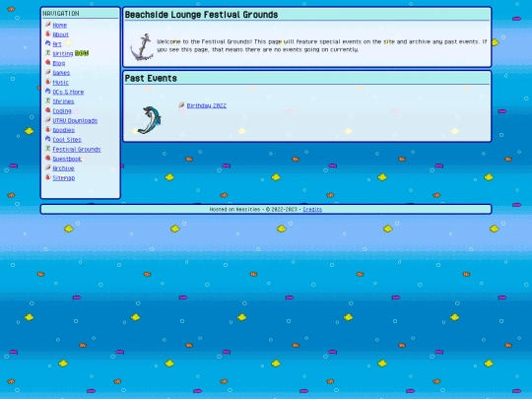532x399 pixels.
Task: Visit the Blog link
Action: (x=59, y=63)
